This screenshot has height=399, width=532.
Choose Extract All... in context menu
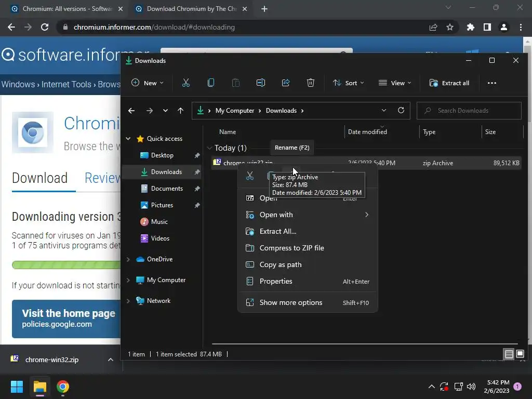tap(308, 231)
